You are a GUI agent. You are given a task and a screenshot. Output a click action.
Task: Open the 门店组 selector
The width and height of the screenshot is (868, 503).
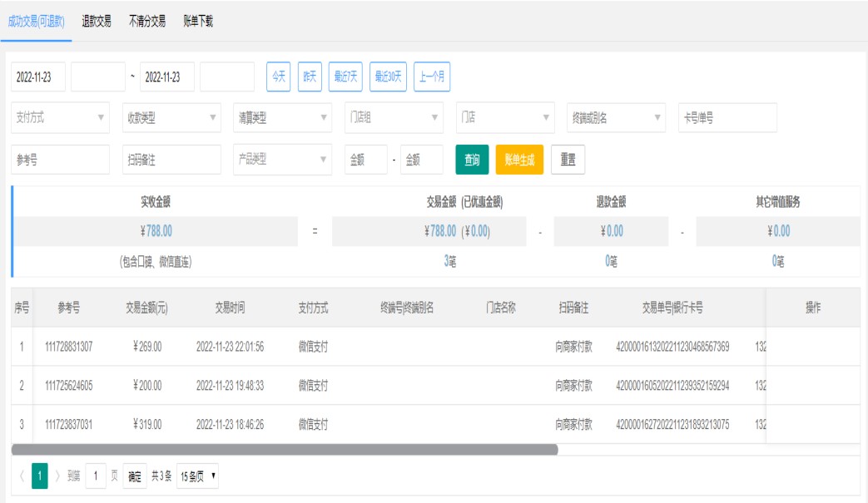point(394,118)
